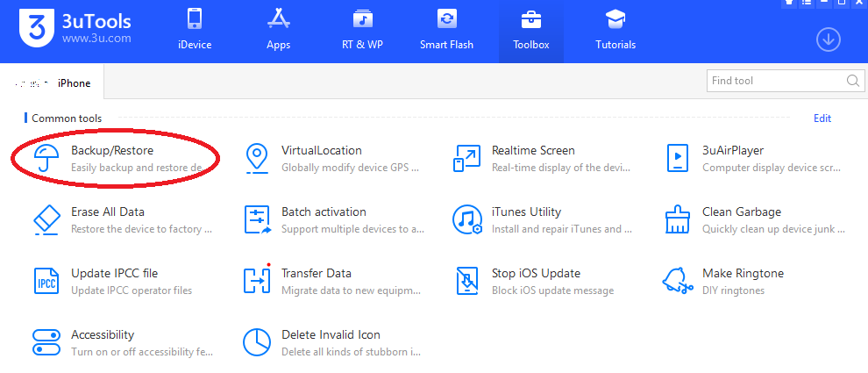
Task: Click the Update IPCC file title
Action: [x=115, y=273]
